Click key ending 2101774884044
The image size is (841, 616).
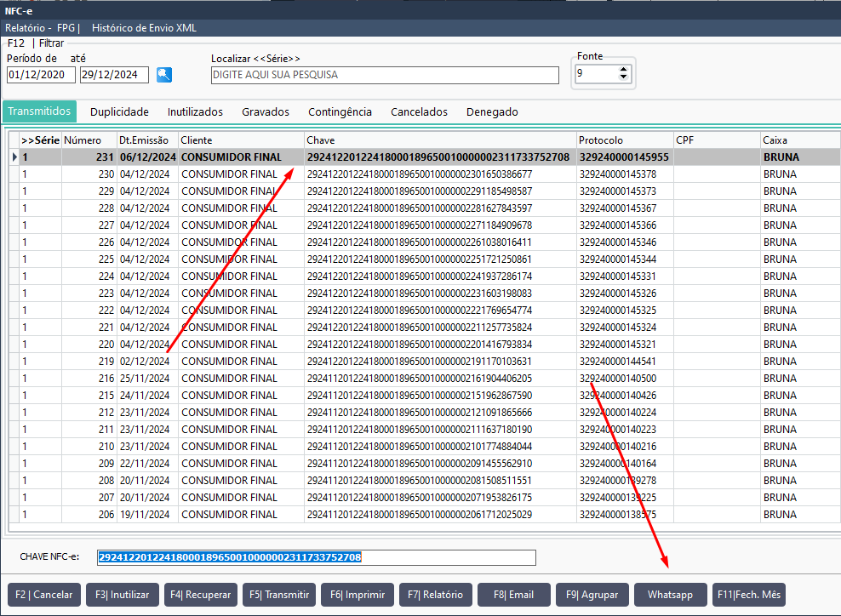[x=420, y=447]
